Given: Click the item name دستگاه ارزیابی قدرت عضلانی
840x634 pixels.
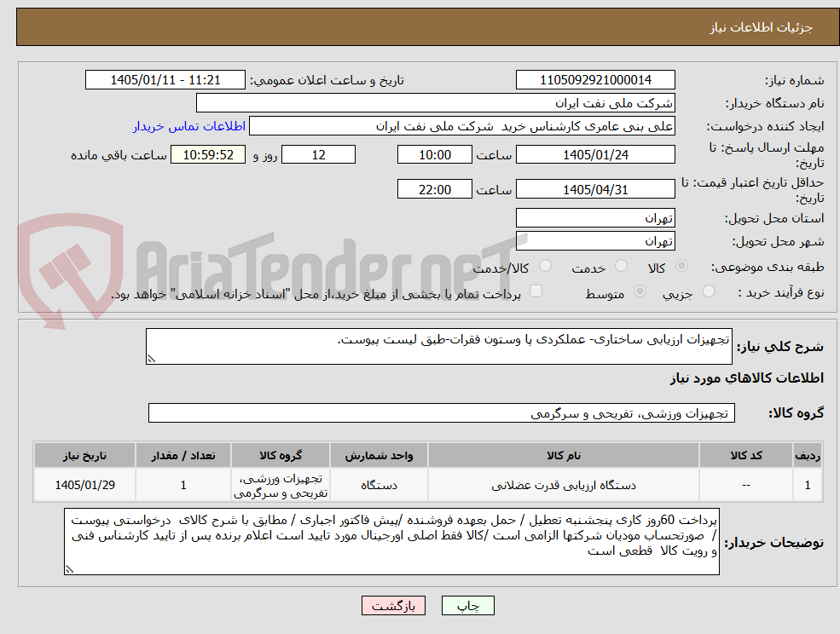Looking at the screenshot, I should (564, 485).
